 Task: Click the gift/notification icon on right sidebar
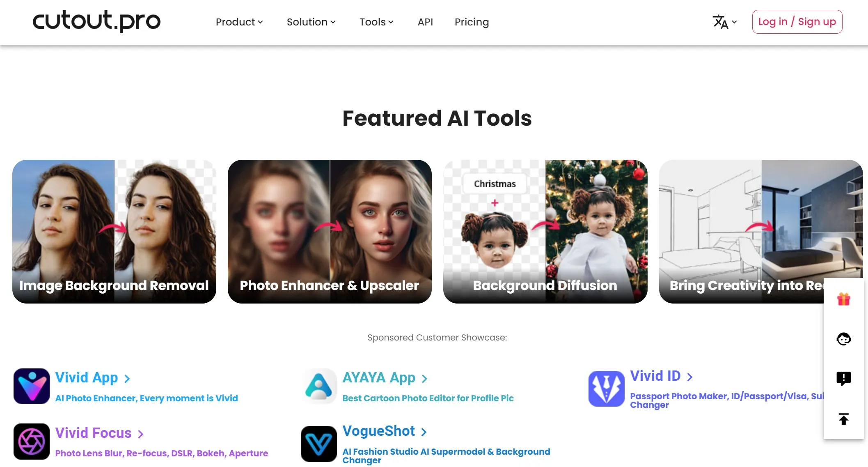tap(845, 298)
